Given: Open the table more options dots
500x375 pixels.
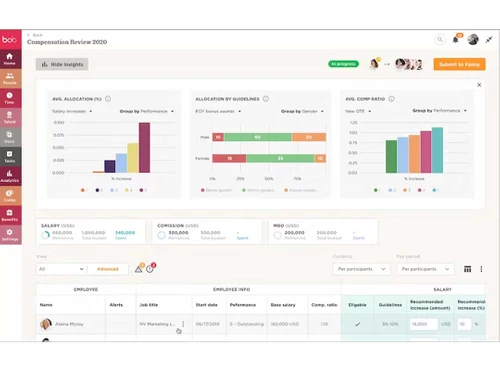Looking at the screenshot, I should point(481,269).
